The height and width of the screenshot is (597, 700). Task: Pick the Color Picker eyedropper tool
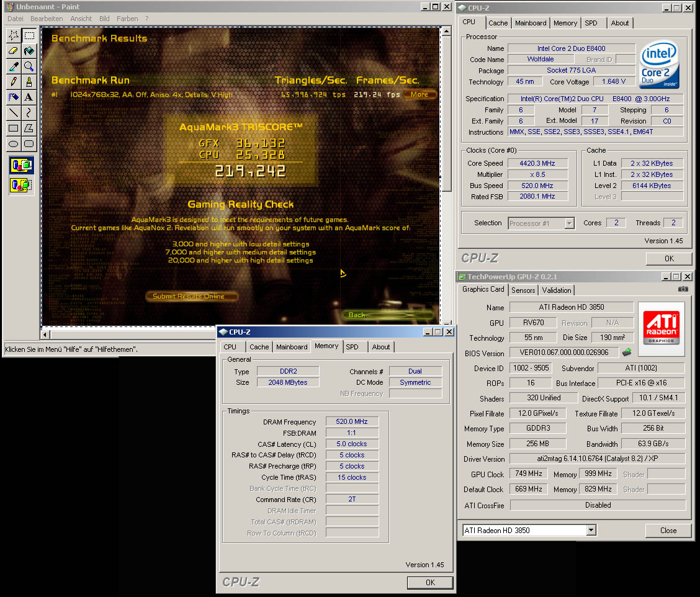pos(14,66)
